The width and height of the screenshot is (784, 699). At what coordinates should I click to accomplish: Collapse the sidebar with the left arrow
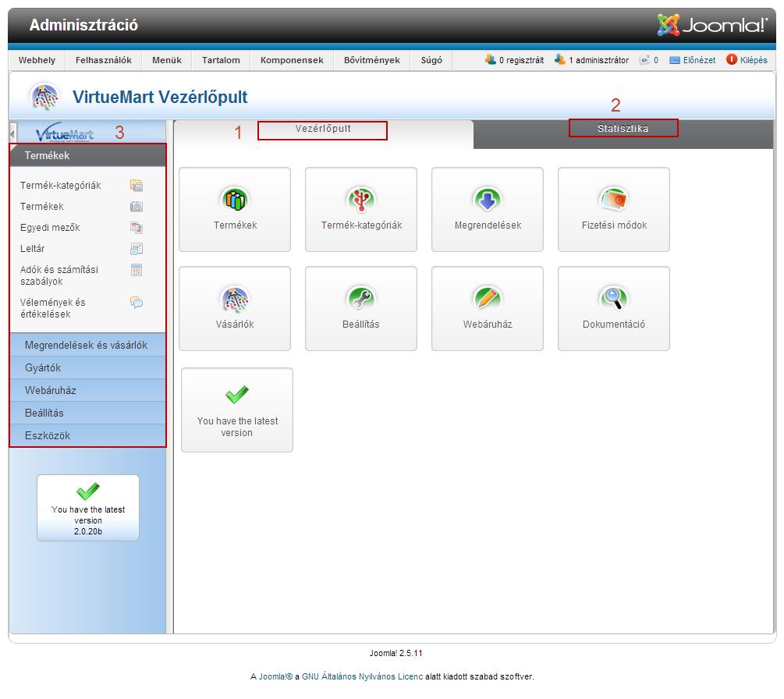pos(12,133)
